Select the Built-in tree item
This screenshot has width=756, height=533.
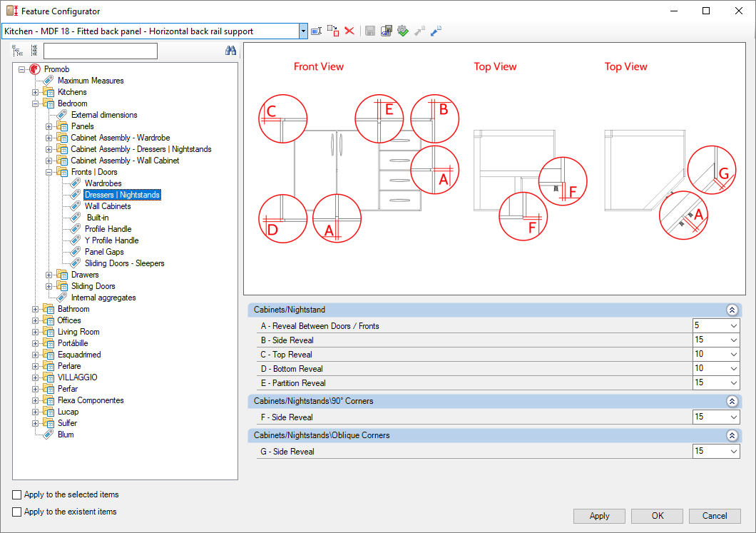[x=98, y=218]
